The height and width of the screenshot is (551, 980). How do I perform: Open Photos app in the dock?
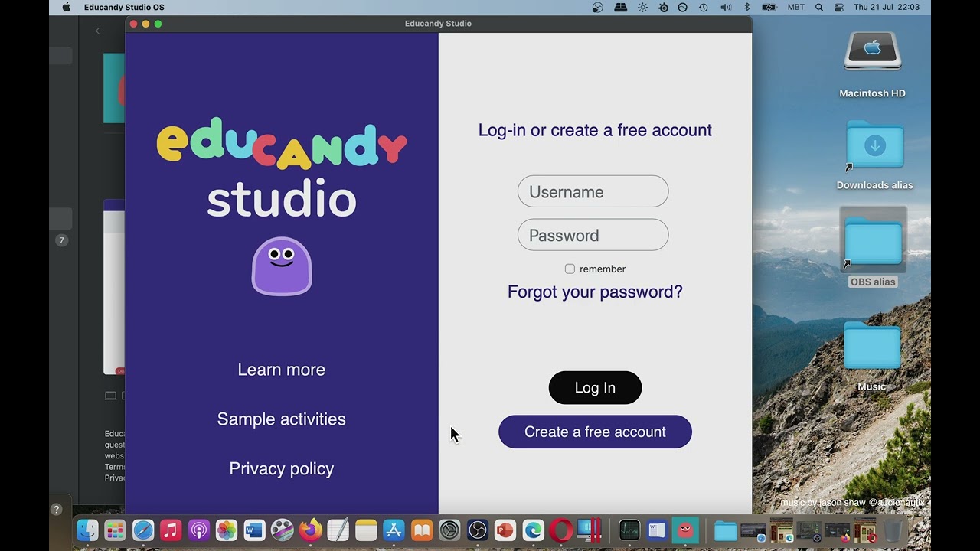[x=227, y=530]
